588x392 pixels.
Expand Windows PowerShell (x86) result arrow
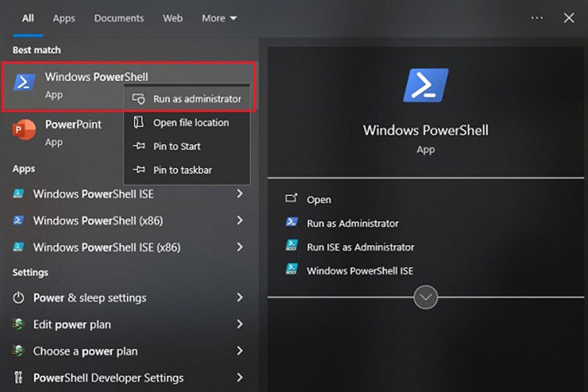(x=240, y=220)
